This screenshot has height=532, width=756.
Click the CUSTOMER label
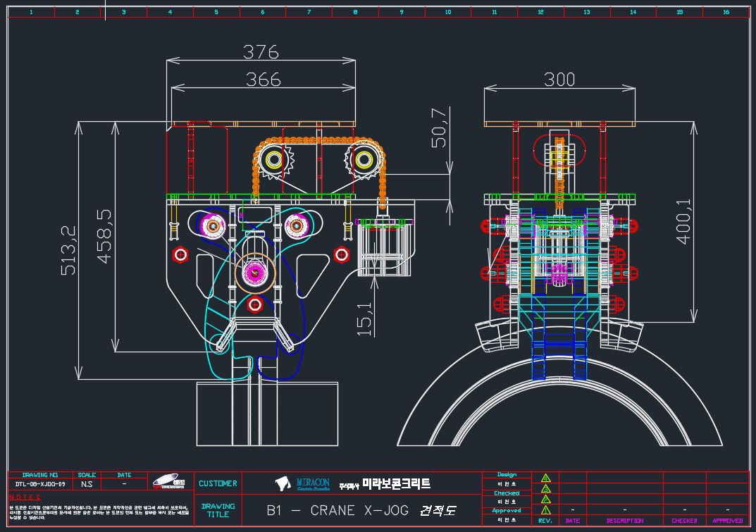pos(218,483)
